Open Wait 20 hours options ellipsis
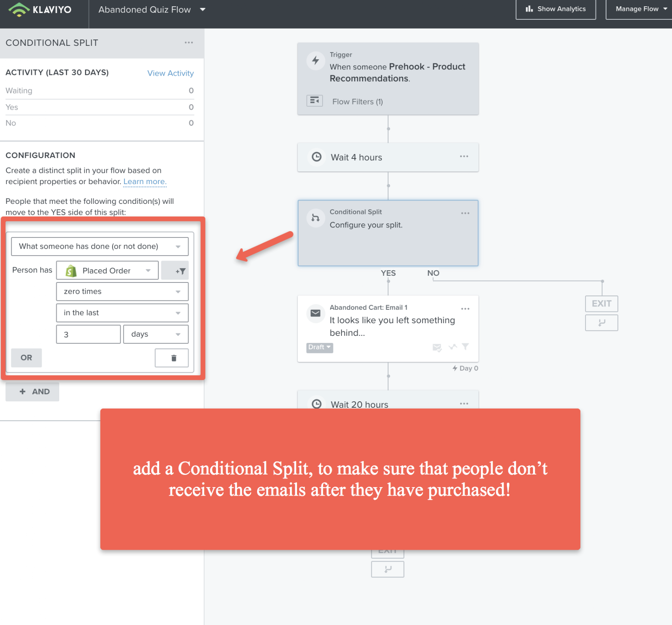 [464, 403]
